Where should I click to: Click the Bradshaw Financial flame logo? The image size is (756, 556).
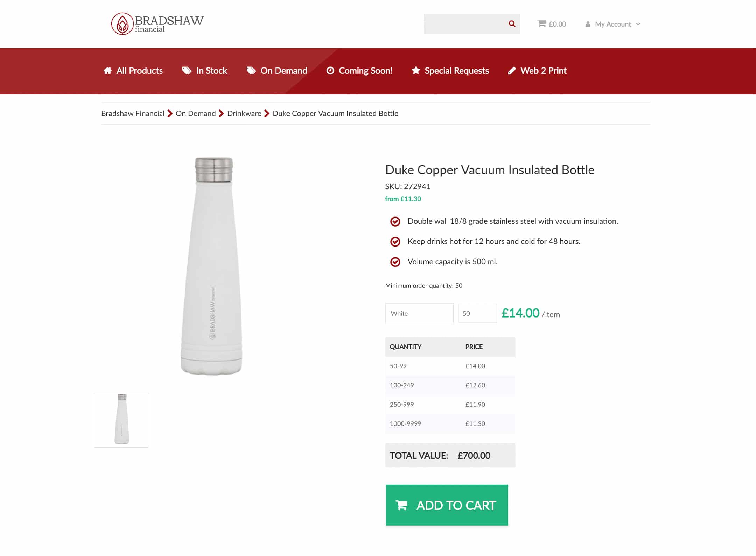coord(122,24)
